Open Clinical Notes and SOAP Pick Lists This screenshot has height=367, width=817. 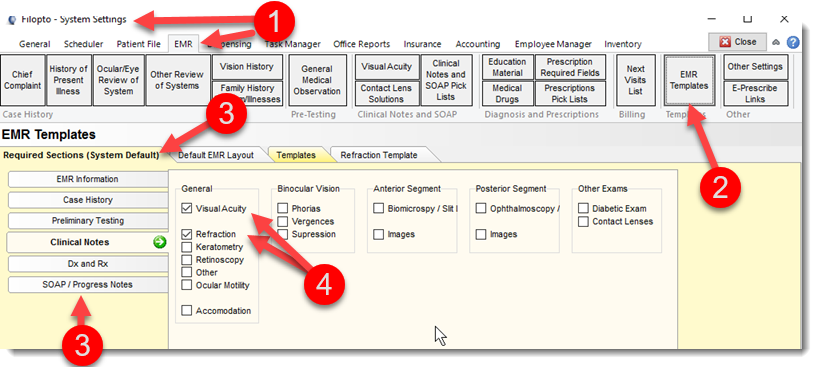pos(446,80)
